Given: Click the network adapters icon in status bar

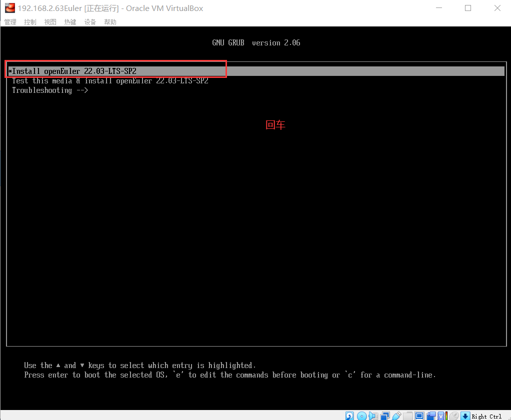Looking at the screenshot, I should [385, 416].
